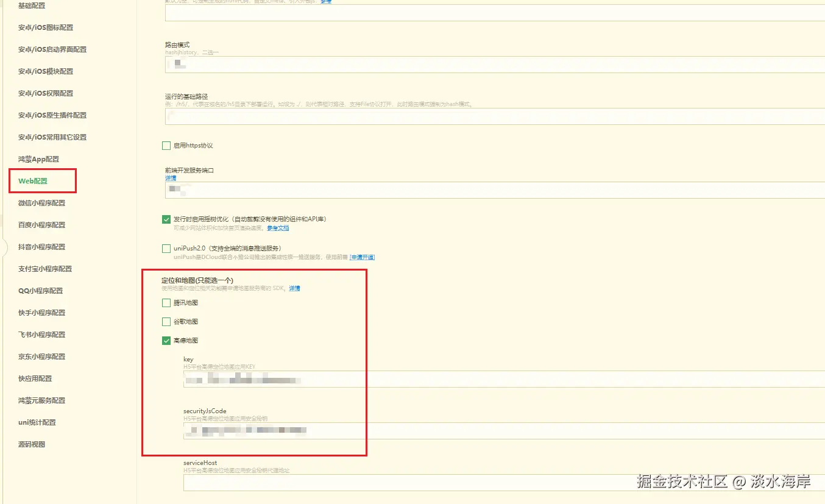The image size is (825, 504).
Task: Open 详情 link in 定位和地图 description
Action: click(294, 288)
